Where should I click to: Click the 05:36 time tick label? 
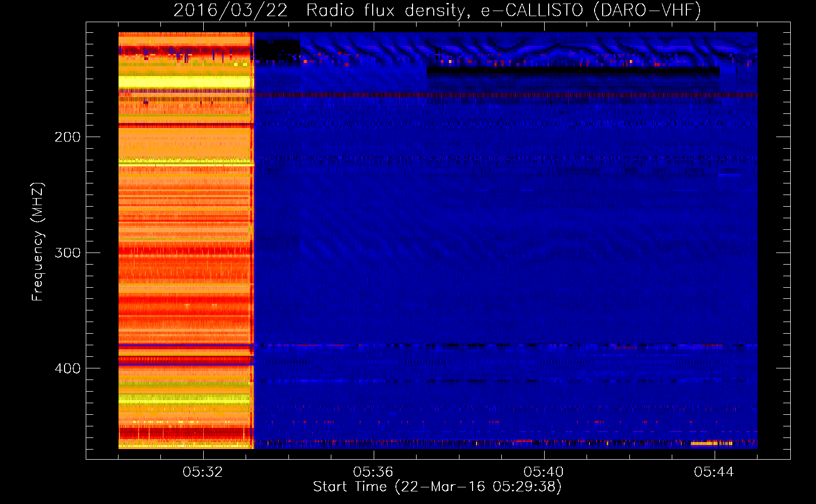(x=373, y=472)
